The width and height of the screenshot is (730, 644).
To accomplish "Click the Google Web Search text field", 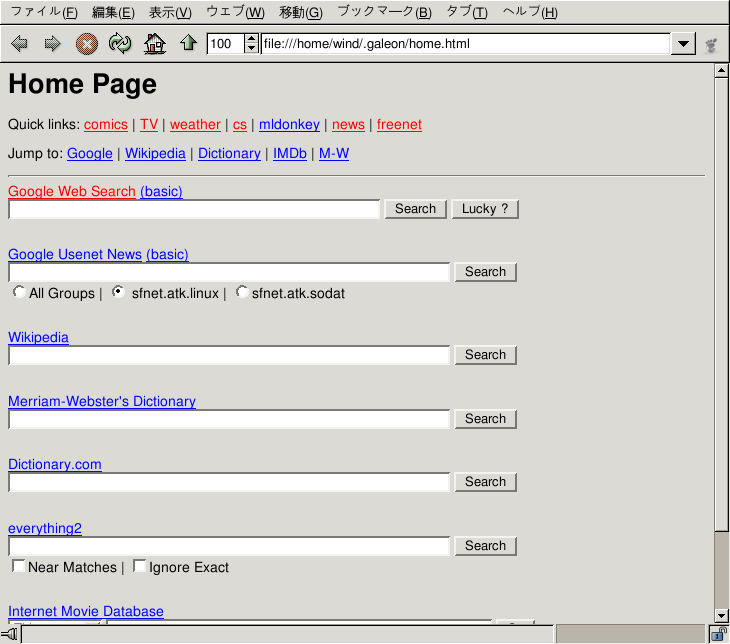I will point(194,209).
